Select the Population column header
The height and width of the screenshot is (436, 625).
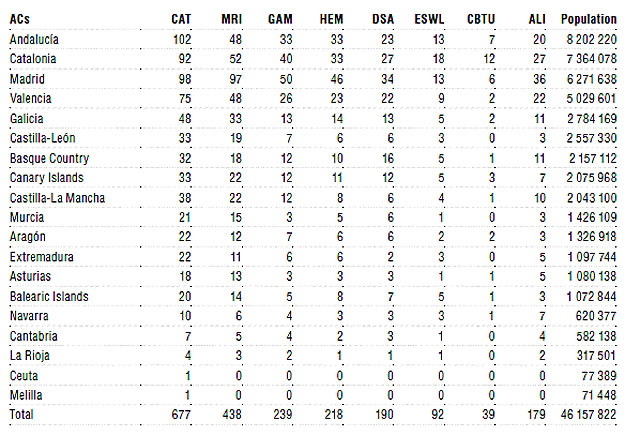(x=589, y=19)
